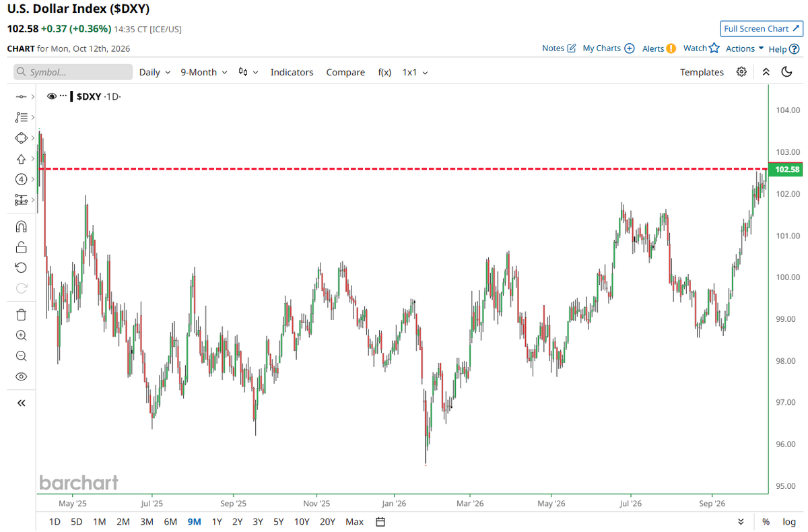Open the Compare menu
The width and height of the screenshot is (808, 532).
coord(345,72)
